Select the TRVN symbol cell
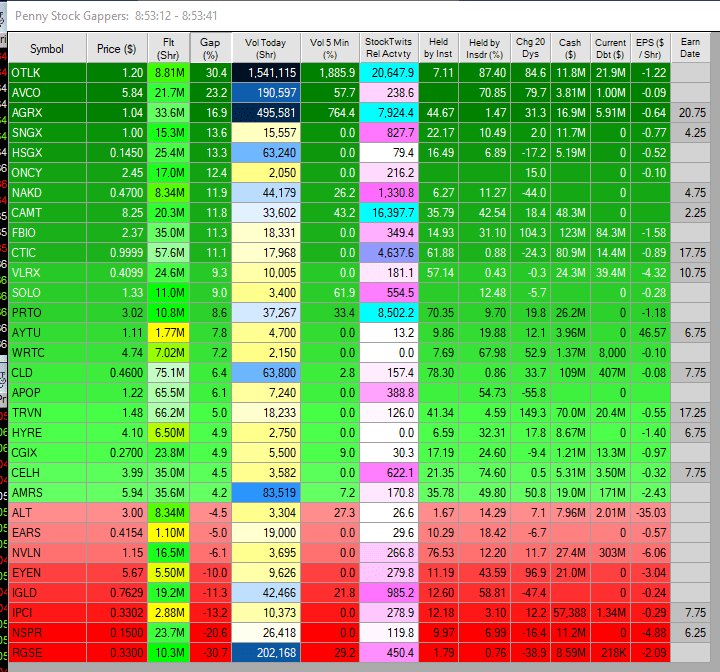This screenshot has width=720, height=672. [x=47, y=412]
